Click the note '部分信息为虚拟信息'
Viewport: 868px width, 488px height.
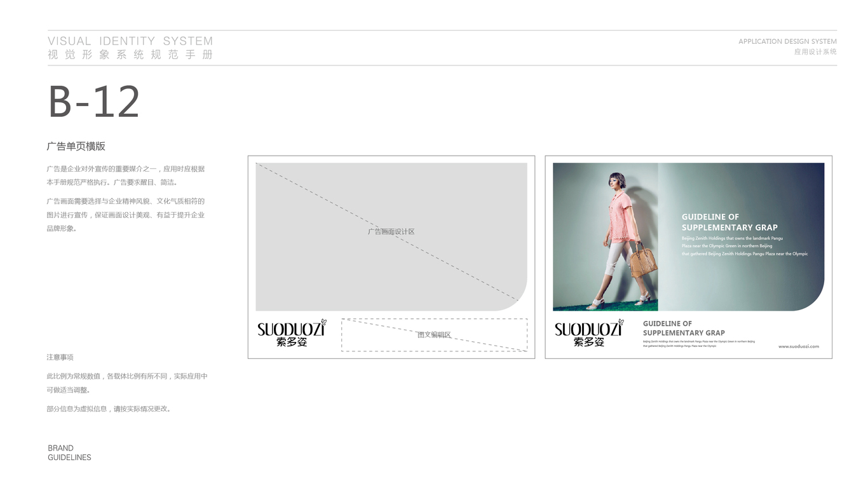[x=109, y=409]
